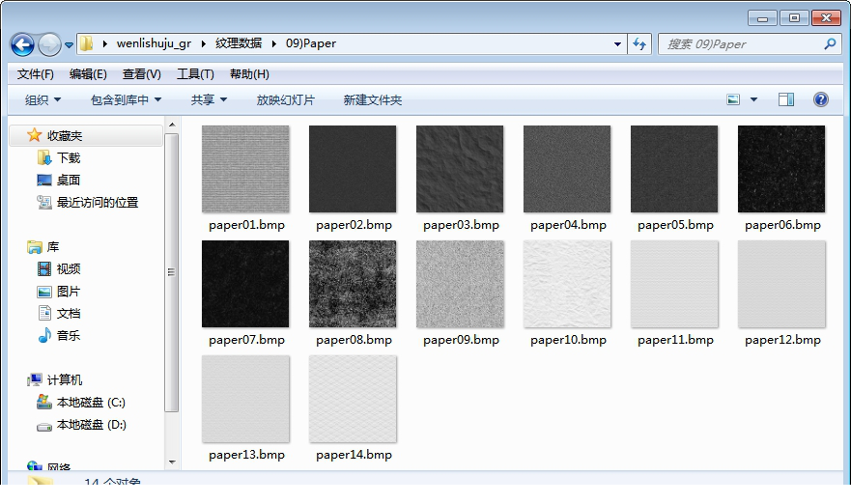This screenshot has width=851, height=504.
Task: Open 本地磁盘 (C:) drive
Action: 91,403
